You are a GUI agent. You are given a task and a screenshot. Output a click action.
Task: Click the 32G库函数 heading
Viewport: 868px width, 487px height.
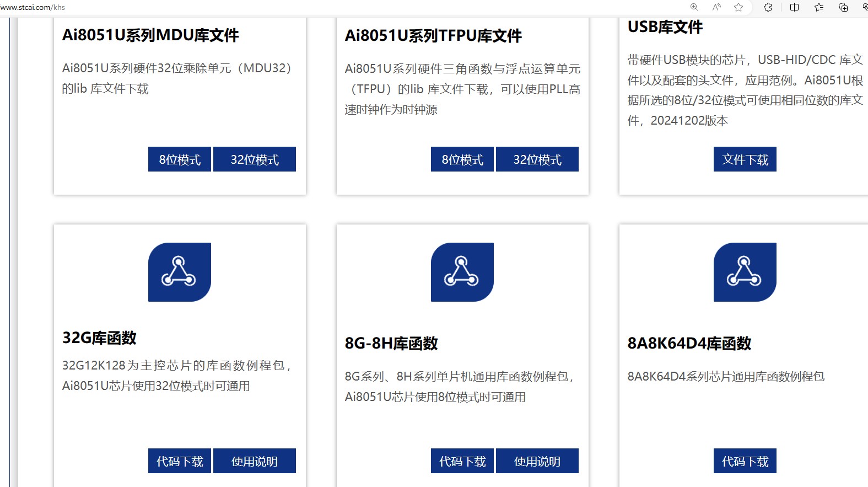pos(99,338)
